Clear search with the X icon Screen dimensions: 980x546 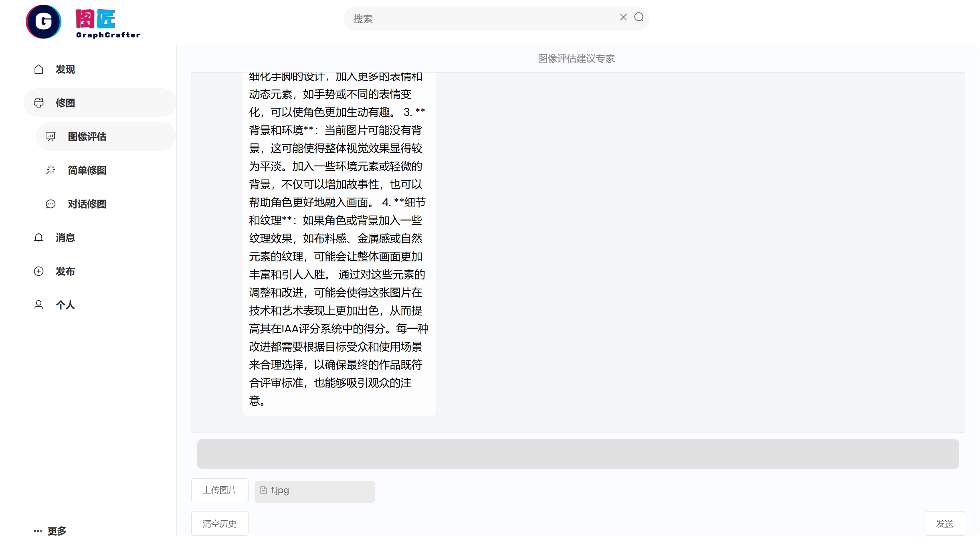pos(623,17)
